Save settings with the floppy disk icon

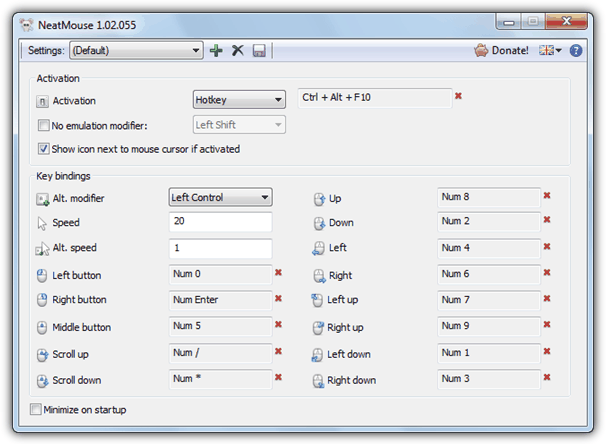pyautogui.click(x=259, y=50)
